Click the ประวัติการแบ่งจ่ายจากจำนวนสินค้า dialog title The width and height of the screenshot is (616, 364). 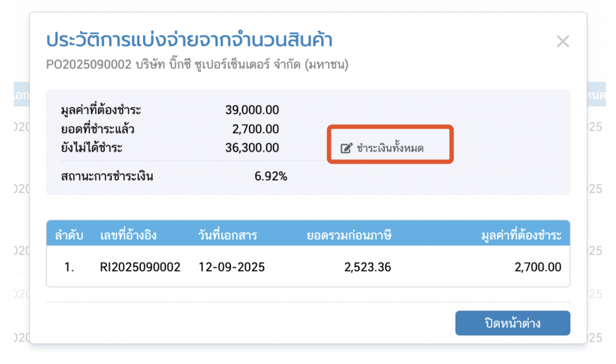189,40
